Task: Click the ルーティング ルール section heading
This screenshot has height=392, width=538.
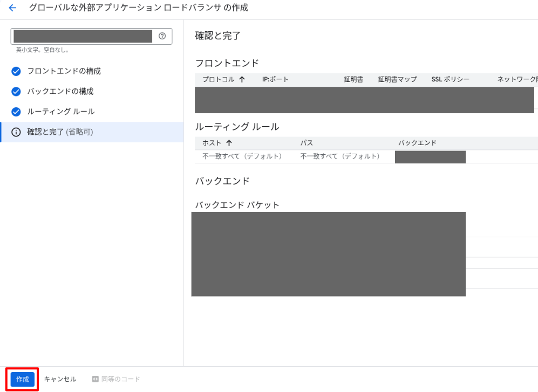Action: click(237, 127)
